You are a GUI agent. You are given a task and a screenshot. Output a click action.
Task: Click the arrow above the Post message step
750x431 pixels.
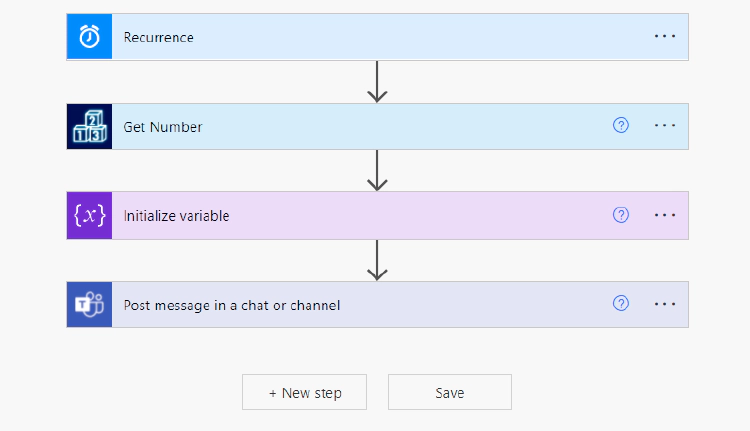[377, 260]
